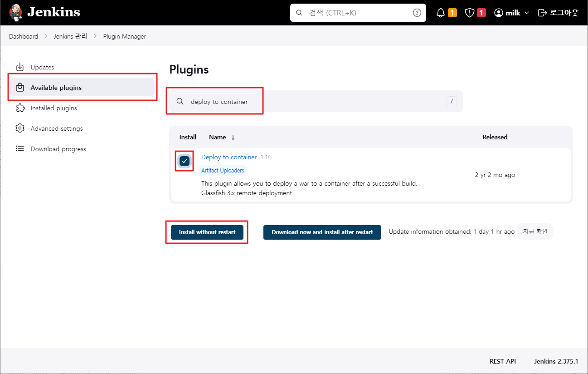Select Available plugins sidebar tab
This screenshot has height=374, width=588.
point(83,87)
